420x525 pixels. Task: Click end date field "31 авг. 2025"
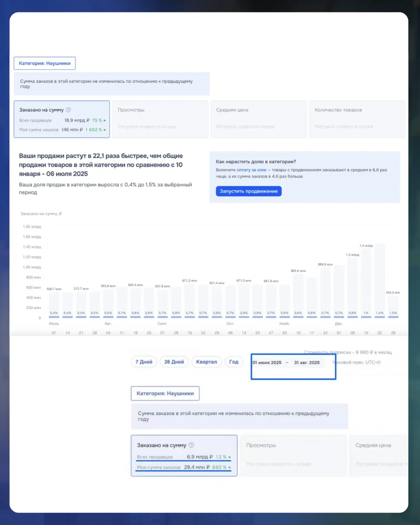(x=307, y=363)
